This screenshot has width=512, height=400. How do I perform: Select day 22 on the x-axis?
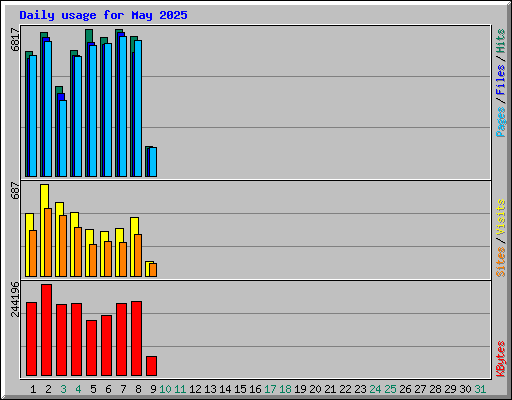(345, 389)
